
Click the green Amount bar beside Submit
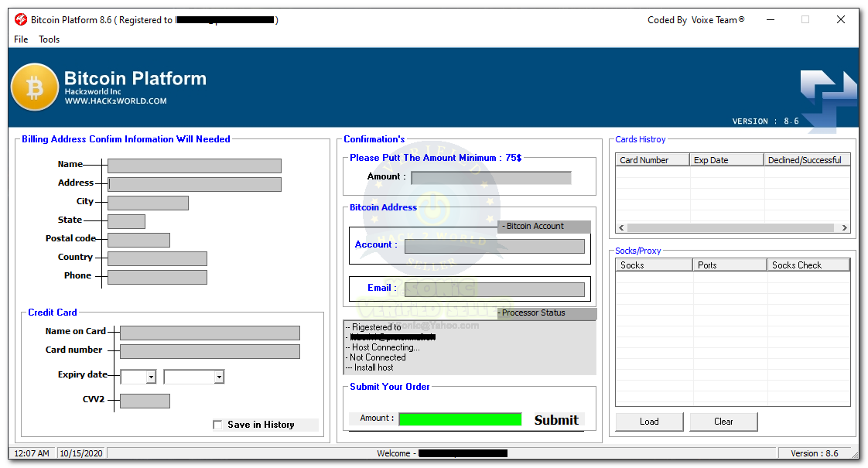(x=460, y=419)
